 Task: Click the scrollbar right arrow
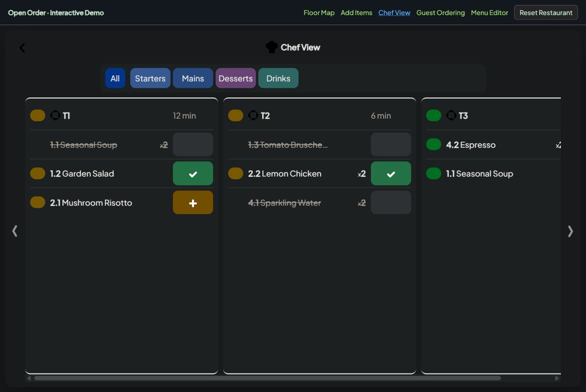tap(557, 378)
